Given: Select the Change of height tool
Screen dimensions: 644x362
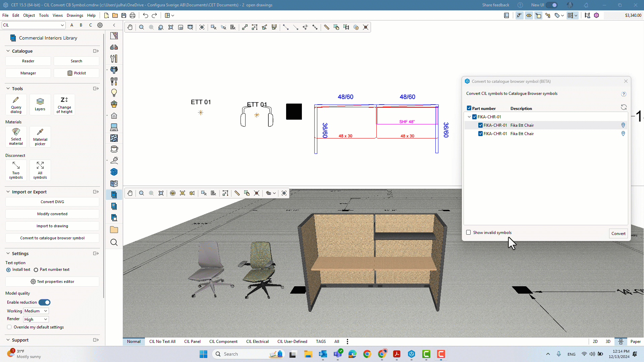Looking at the screenshot, I should [x=64, y=105].
